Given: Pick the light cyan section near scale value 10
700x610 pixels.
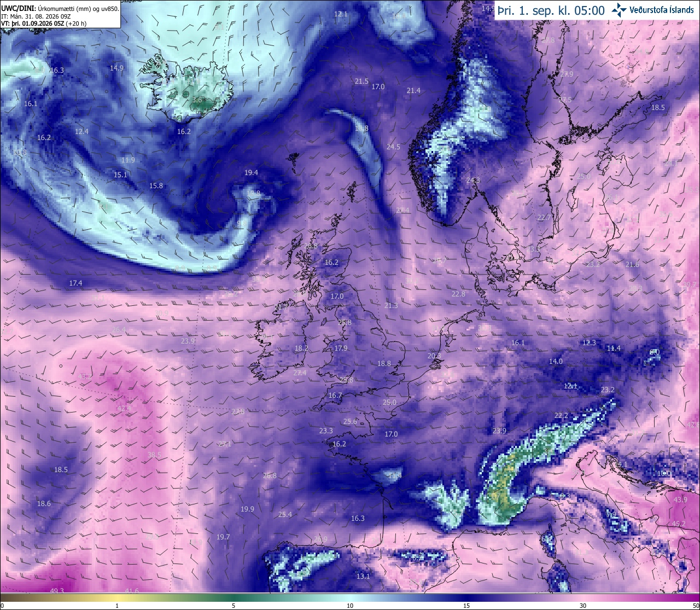Looking at the screenshot, I should click(x=350, y=597).
